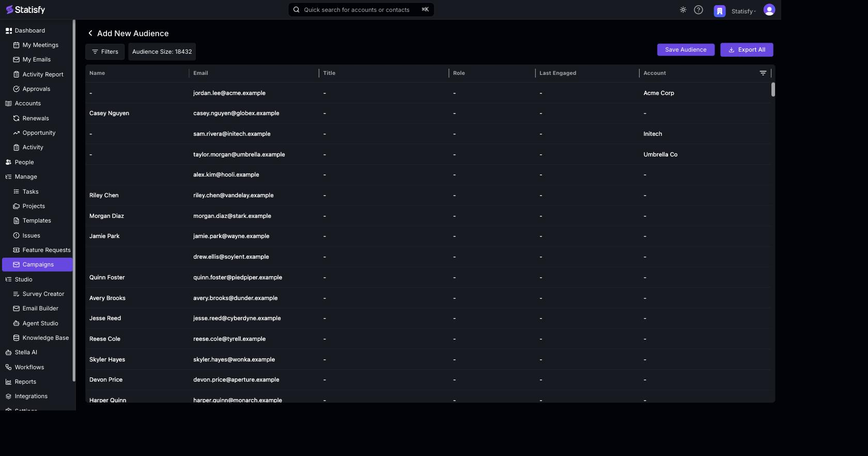Toggle light/dark theme sun icon
Viewport: 868px width, 456px height.
click(683, 10)
